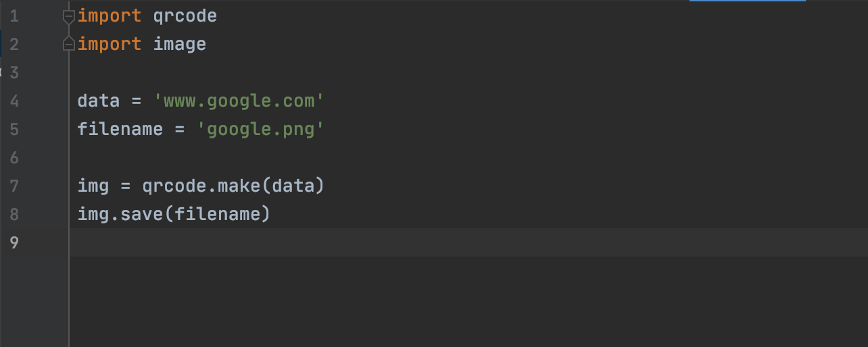Click line number 8 in the gutter
Viewport: 868px width, 347px height.
tap(14, 215)
